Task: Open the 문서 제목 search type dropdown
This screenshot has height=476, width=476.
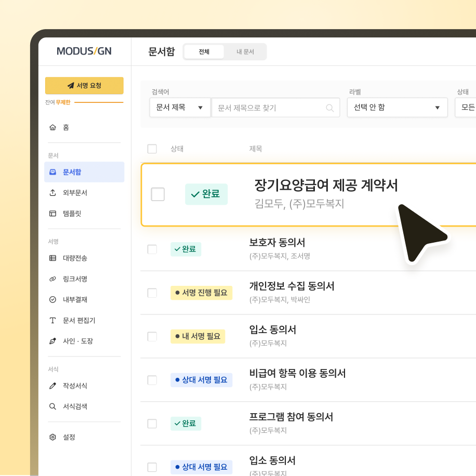Action: 179,107
